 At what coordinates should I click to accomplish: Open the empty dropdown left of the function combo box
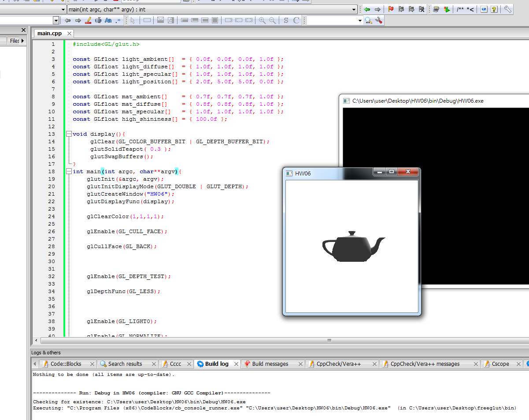point(63,9)
